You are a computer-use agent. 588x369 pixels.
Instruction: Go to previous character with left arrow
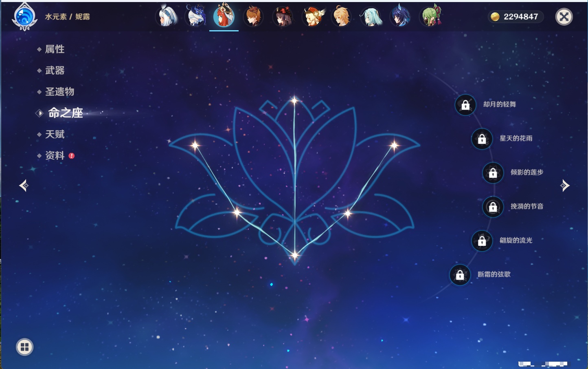click(x=24, y=186)
